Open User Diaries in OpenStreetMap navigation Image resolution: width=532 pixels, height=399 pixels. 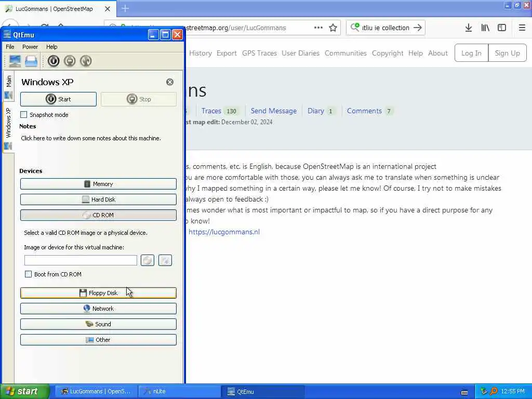pos(301,54)
